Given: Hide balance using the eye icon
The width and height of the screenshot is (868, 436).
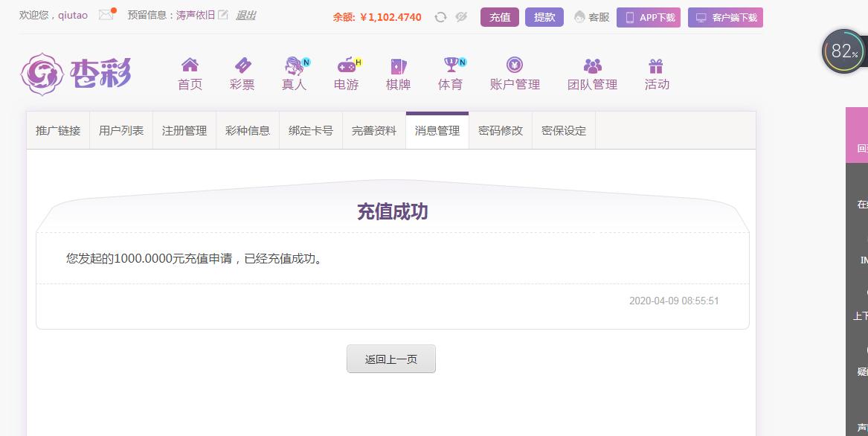Looking at the screenshot, I should [461, 17].
